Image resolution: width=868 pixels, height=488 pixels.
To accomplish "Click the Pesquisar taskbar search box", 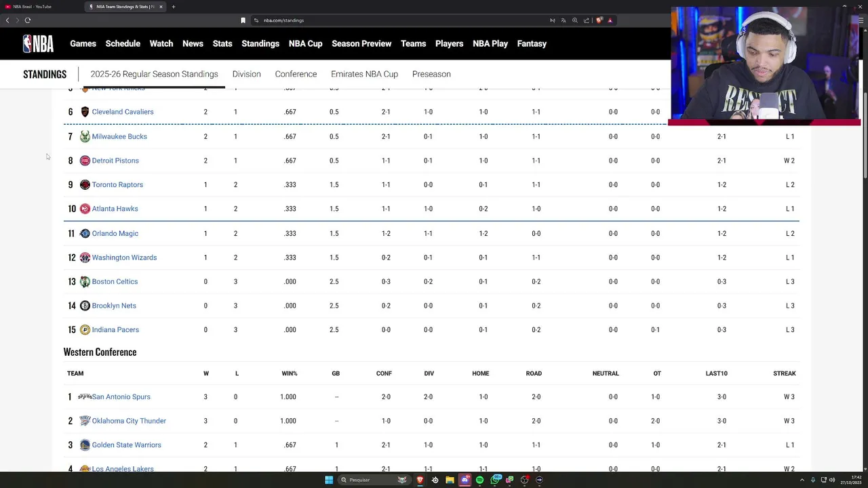I will (374, 480).
